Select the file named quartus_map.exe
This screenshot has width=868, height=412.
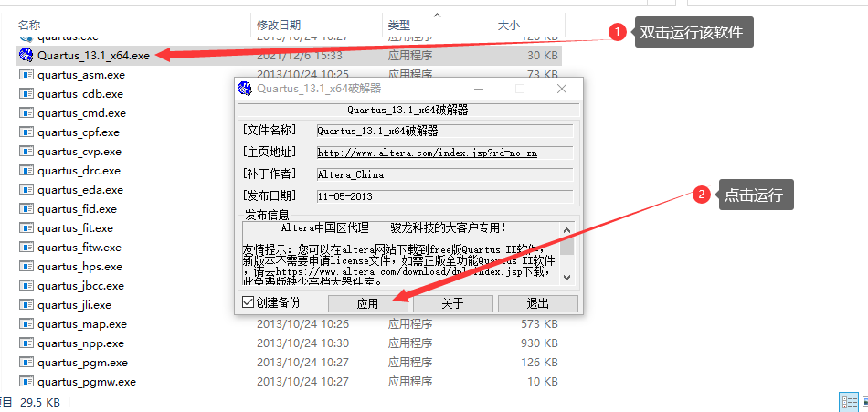pyautogui.click(x=82, y=324)
